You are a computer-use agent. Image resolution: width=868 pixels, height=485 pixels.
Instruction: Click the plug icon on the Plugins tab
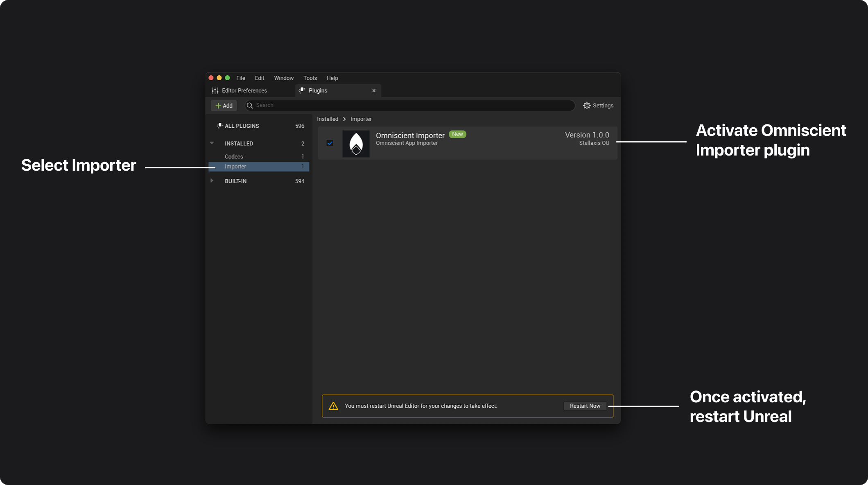coord(302,90)
